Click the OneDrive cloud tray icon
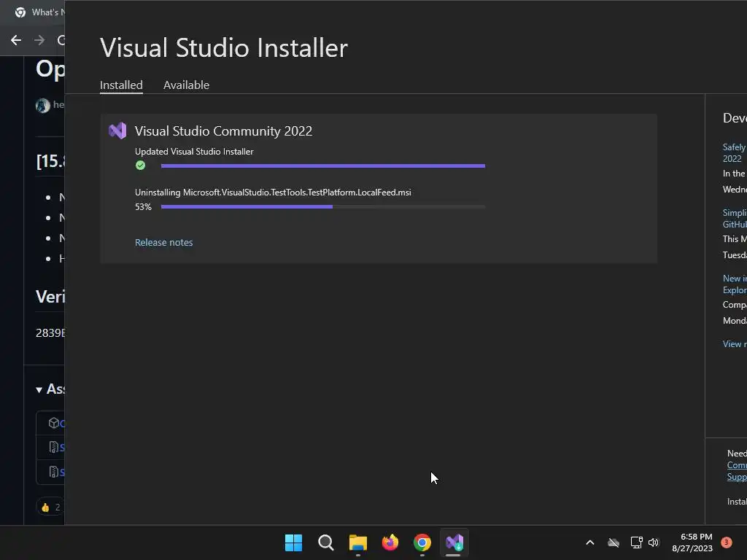Image resolution: width=747 pixels, height=560 pixels. (614, 542)
